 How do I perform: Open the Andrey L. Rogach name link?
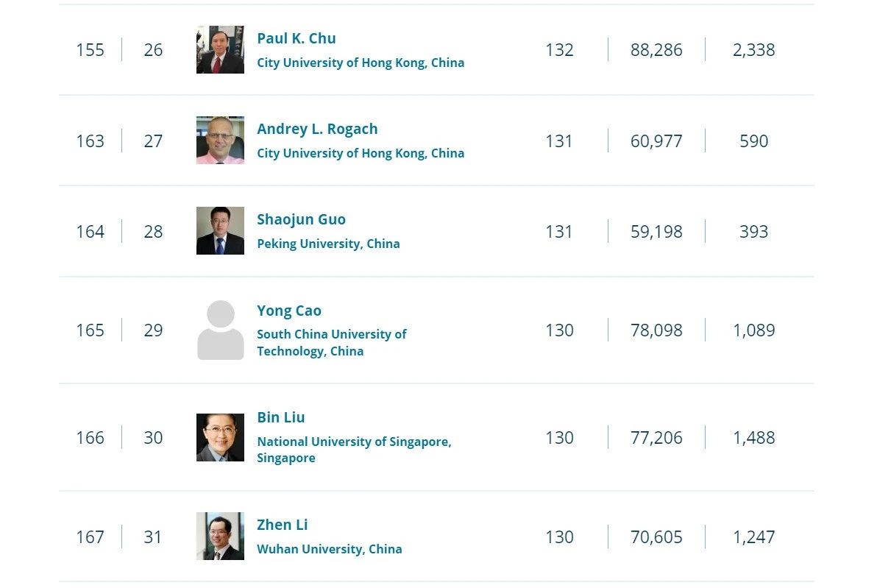point(317,129)
